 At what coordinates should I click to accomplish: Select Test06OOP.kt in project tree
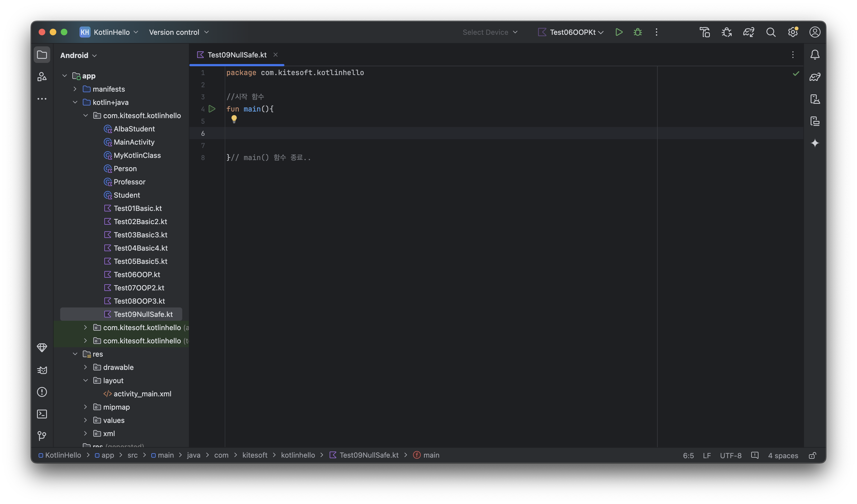click(137, 274)
